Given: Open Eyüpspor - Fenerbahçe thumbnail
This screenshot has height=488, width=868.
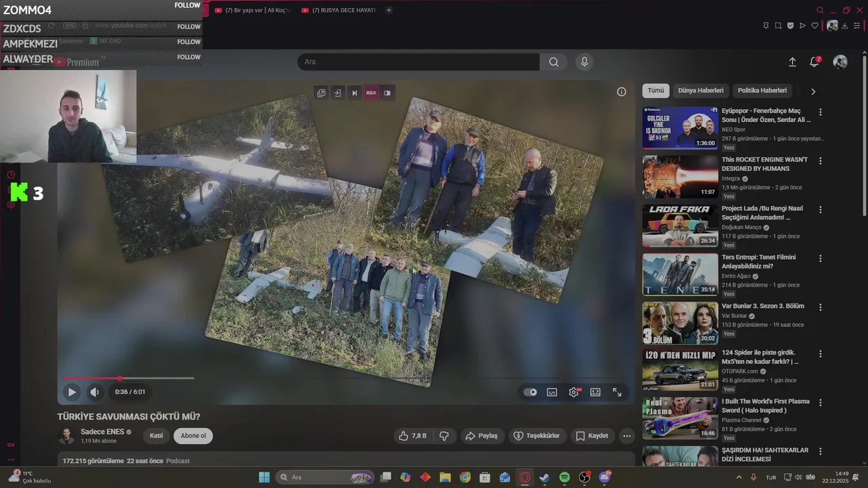Looking at the screenshot, I should point(680,127).
